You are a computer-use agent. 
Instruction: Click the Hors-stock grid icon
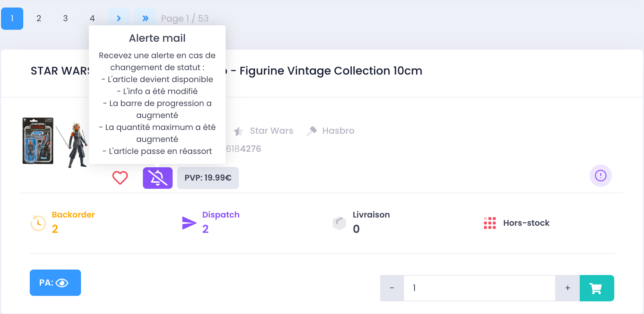(x=490, y=223)
